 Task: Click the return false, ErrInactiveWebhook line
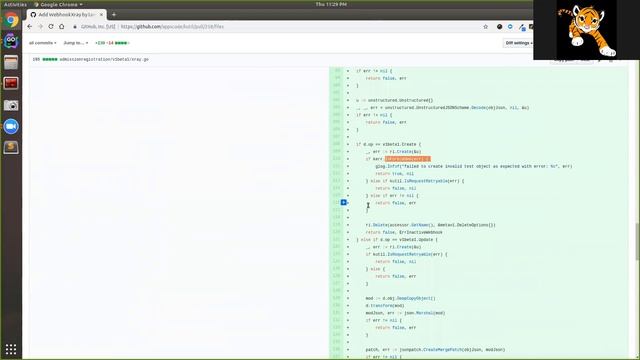pos(404,232)
